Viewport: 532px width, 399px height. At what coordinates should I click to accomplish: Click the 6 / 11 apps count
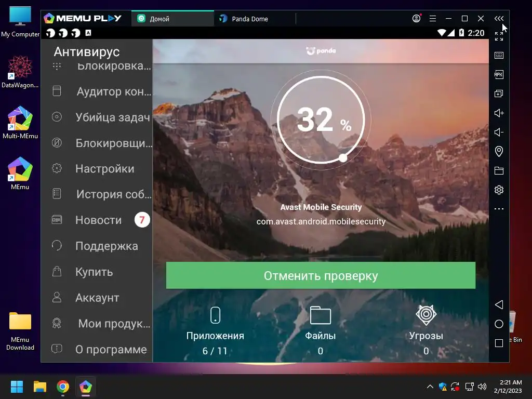pos(215,351)
